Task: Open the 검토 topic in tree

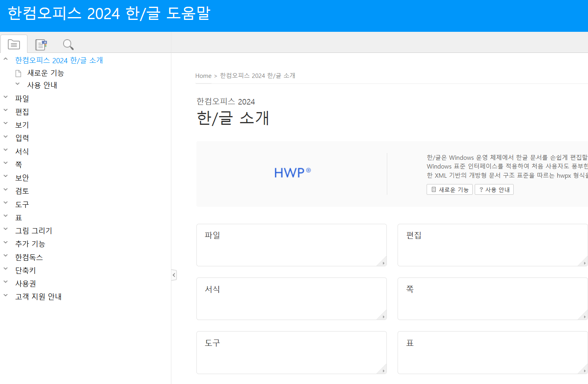Action: [x=22, y=191]
